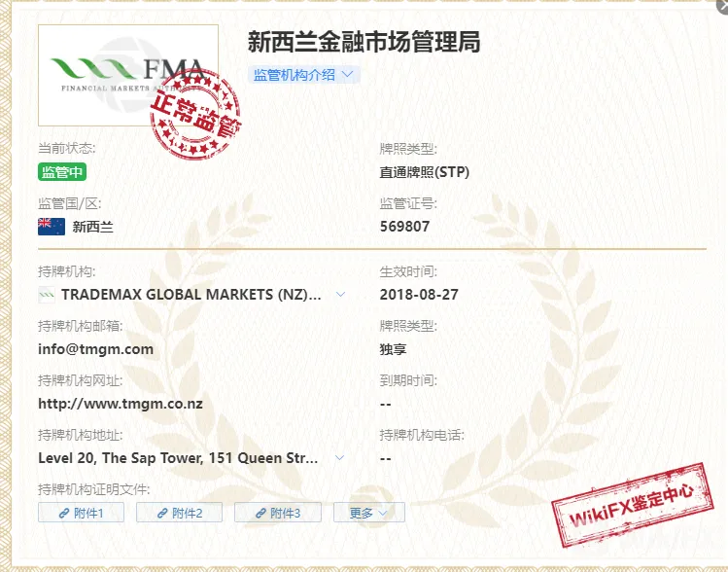Click the link icon in 附件2
Screen dimensions: 728x572
click(162, 514)
